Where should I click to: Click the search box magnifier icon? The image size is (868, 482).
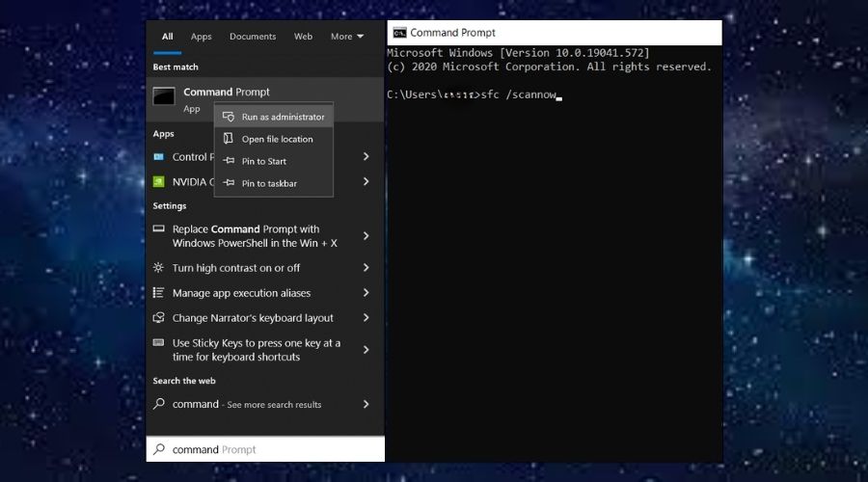click(x=159, y=449)
